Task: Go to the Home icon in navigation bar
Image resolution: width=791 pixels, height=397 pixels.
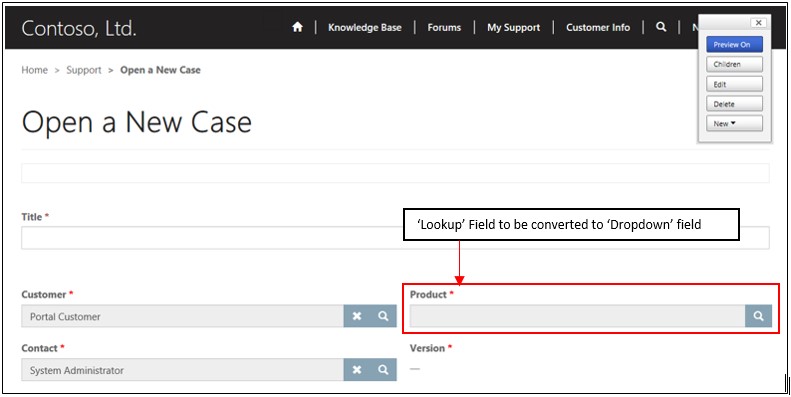Action: (x=297, y=27)
